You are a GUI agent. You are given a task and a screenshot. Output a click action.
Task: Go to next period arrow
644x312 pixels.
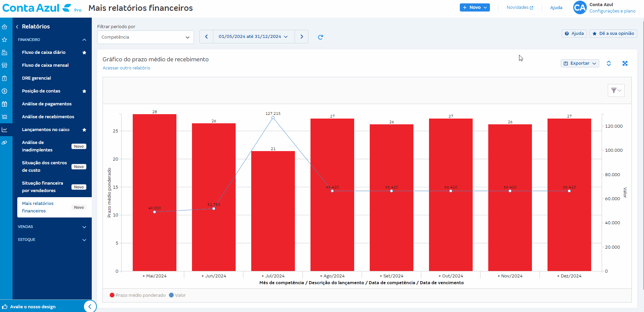301,37
